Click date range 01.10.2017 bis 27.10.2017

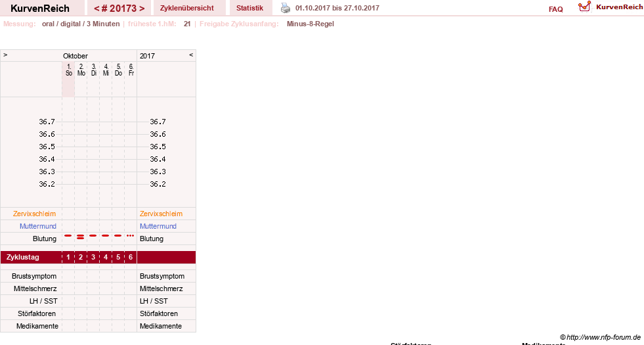click(x=337, y=8)
